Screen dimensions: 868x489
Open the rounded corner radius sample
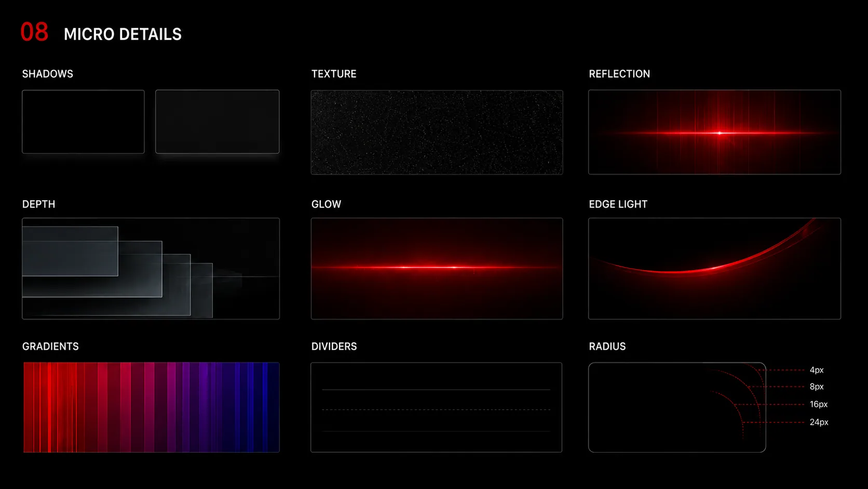(x=677, y=407)
